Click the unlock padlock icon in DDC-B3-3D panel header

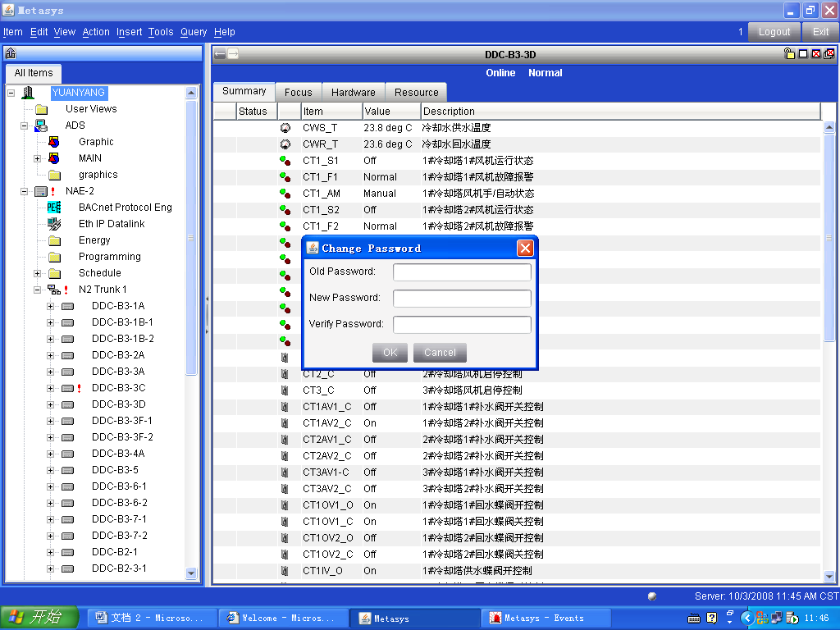[789, 55]
